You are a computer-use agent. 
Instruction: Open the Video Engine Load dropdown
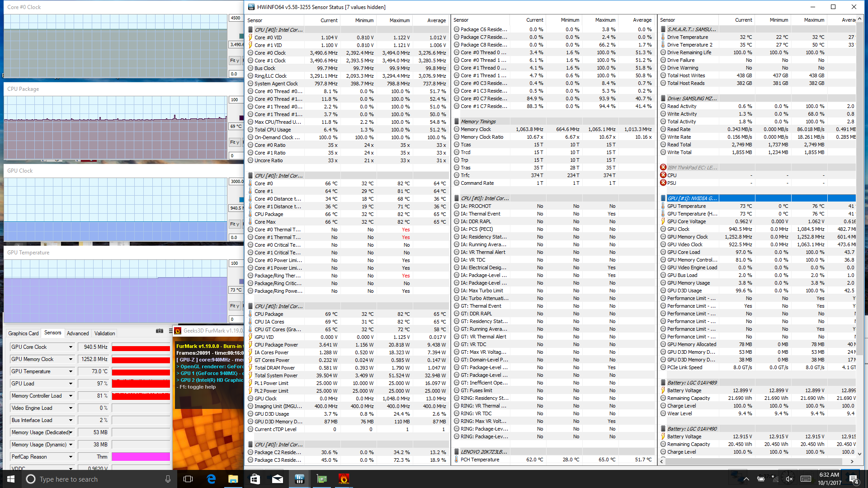coord(71,408)
